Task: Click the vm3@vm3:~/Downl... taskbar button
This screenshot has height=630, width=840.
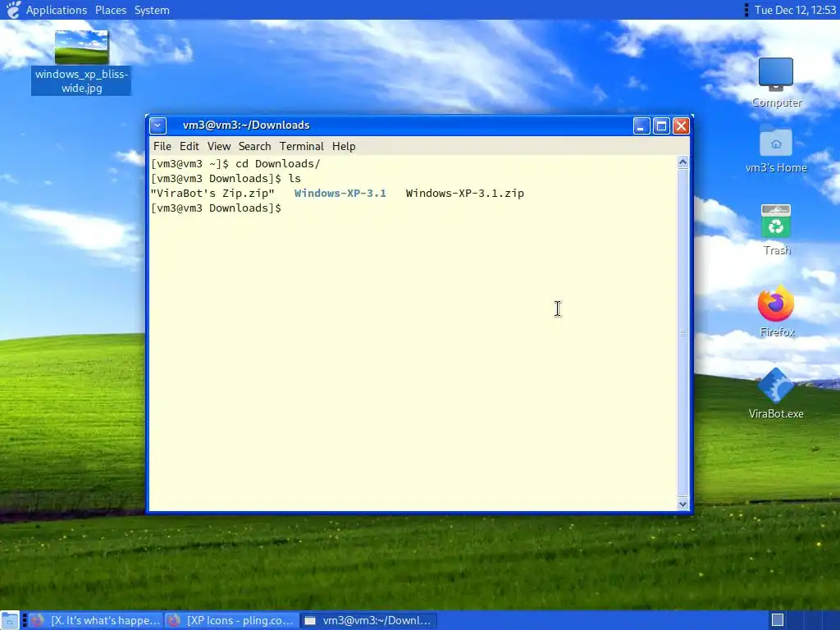Action: point(368,620)
